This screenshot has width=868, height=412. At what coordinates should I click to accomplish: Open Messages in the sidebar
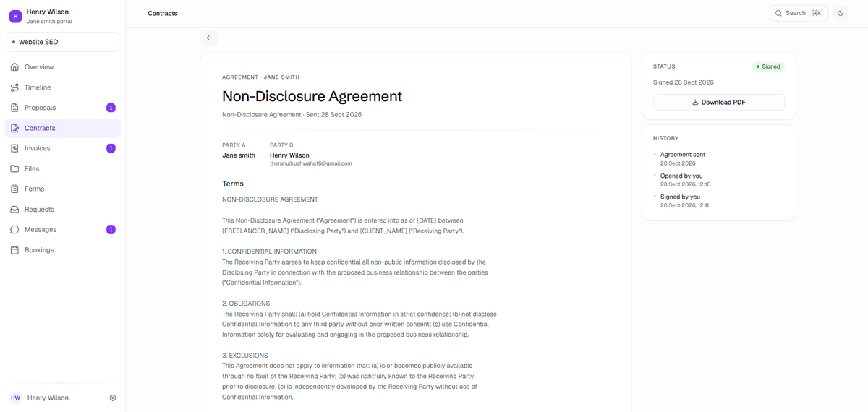(x=63, y=229)
